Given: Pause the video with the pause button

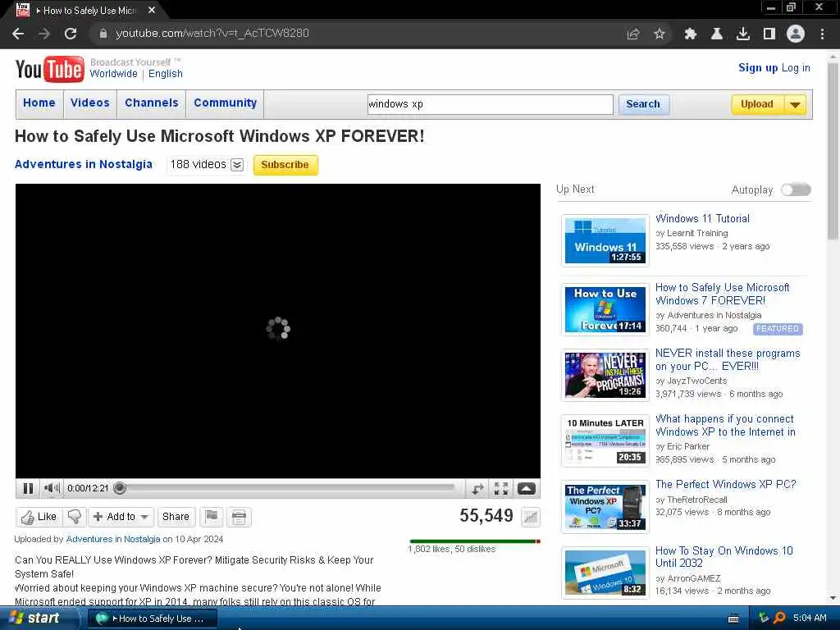Looking at the screenshot, I should pos(28,488).
